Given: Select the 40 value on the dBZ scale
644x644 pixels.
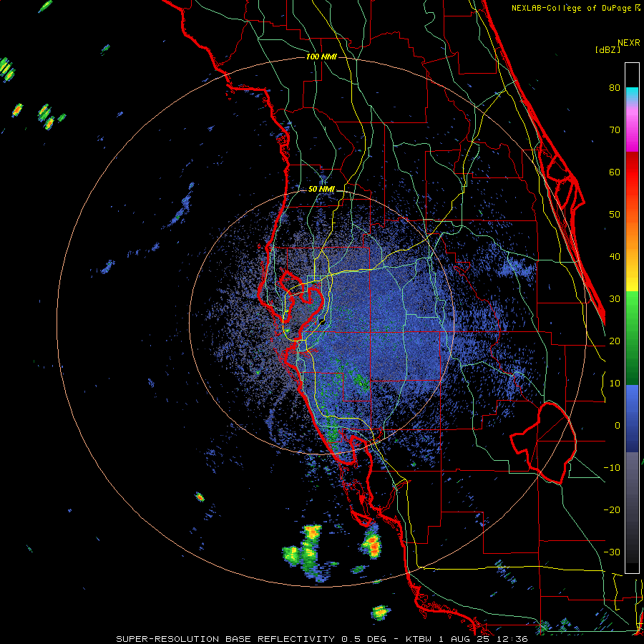Looking at the screenshot, I should point(615,257).
